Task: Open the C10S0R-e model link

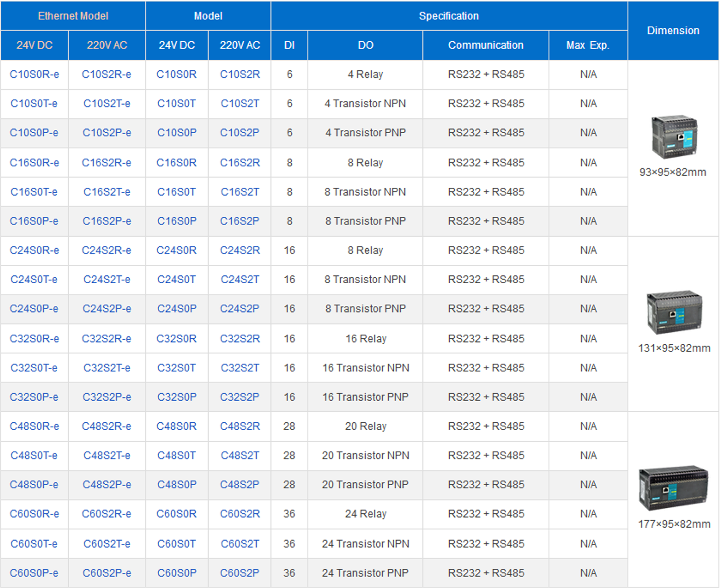Action: (x=34, y=74)
